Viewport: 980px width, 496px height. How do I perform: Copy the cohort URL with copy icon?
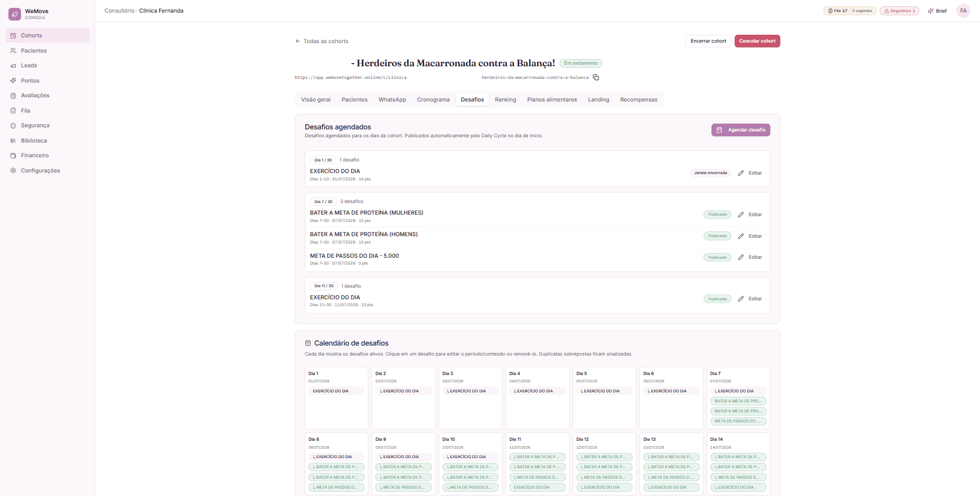[596, 77]
